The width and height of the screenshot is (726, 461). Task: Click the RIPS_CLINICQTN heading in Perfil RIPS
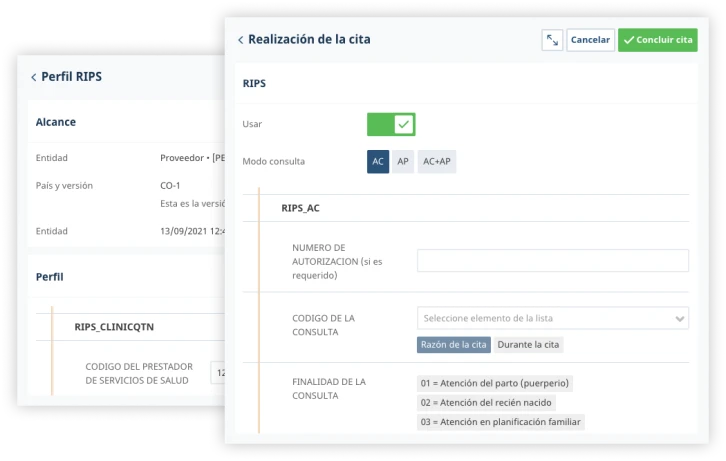tap(114, 327)
